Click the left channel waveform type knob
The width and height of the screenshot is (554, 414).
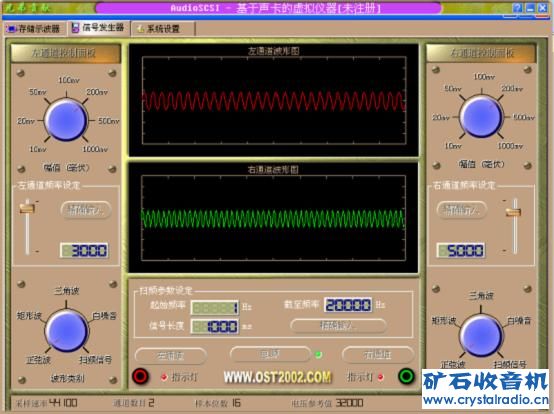point(66,331)
